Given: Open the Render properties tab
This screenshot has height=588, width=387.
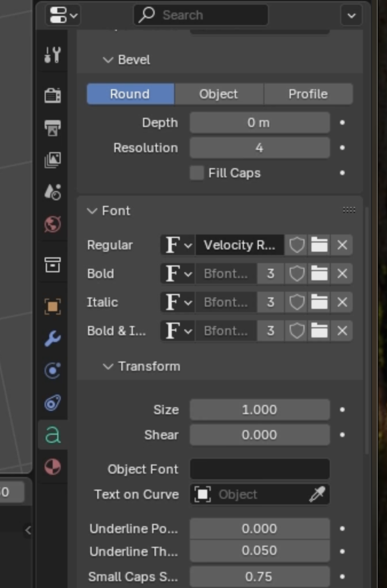Looking at the screenshot, I should (53, 96).
